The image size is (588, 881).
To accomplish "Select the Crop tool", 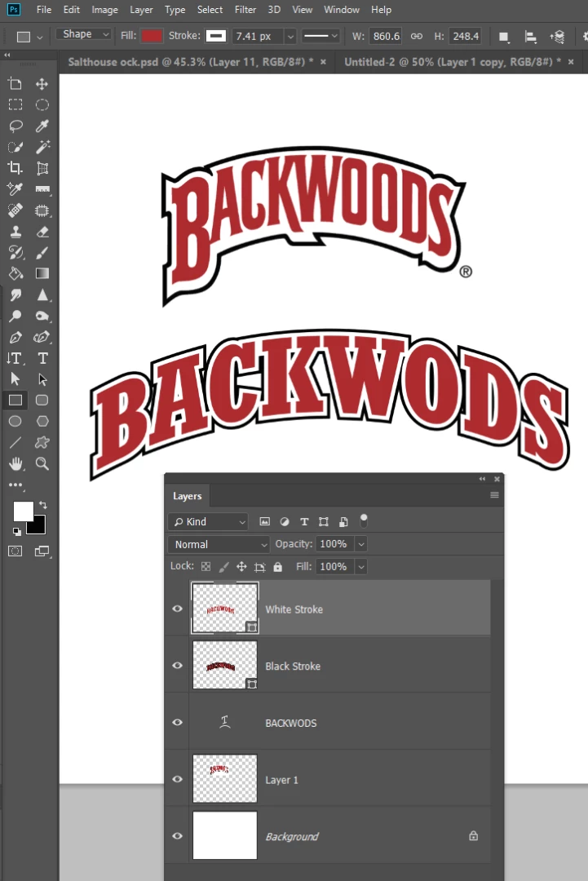I will coord(15,168).
